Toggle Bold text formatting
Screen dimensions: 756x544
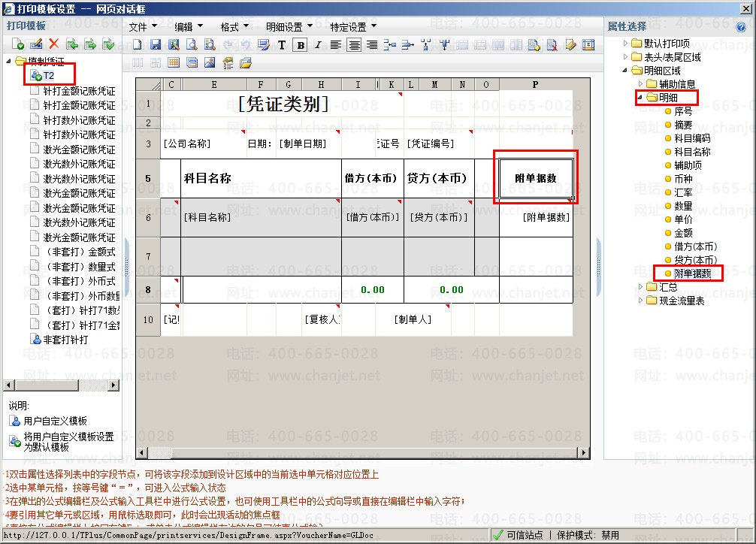point(301,45)
